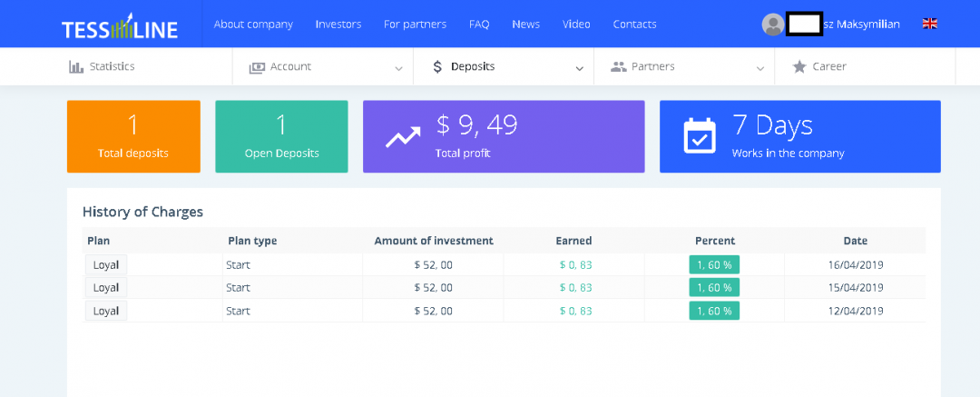The width and height of the screenshot is (980, 397).
Task: Open the FAQ link
Action: tap(479, 25)
